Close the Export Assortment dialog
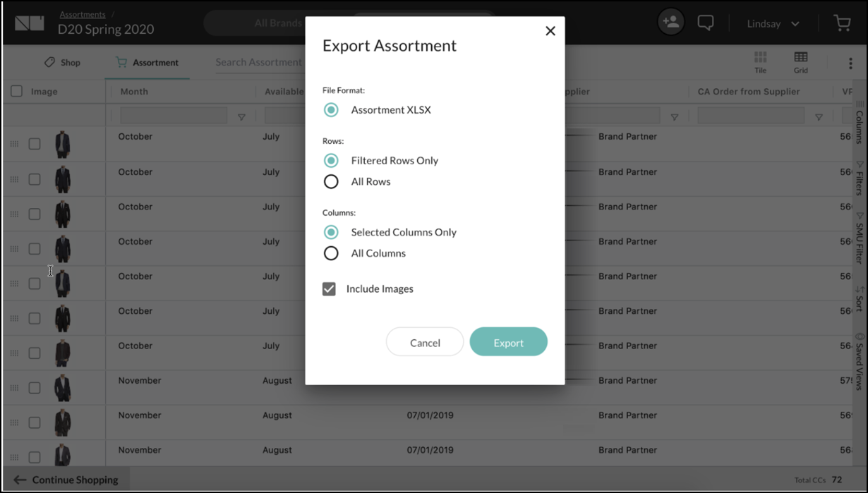 [x=550, y=31]
